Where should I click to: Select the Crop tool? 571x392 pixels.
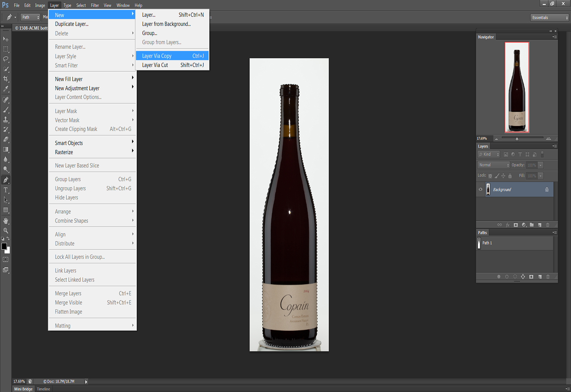(x=6, y=79)
